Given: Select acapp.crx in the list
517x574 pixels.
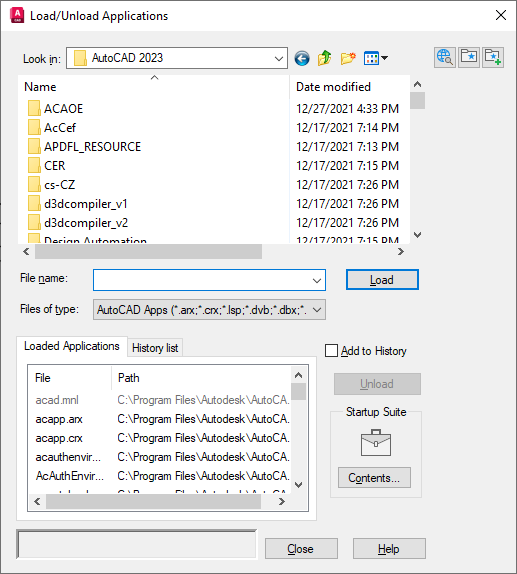Looking at the screenshot, I should tap(59, 438).
